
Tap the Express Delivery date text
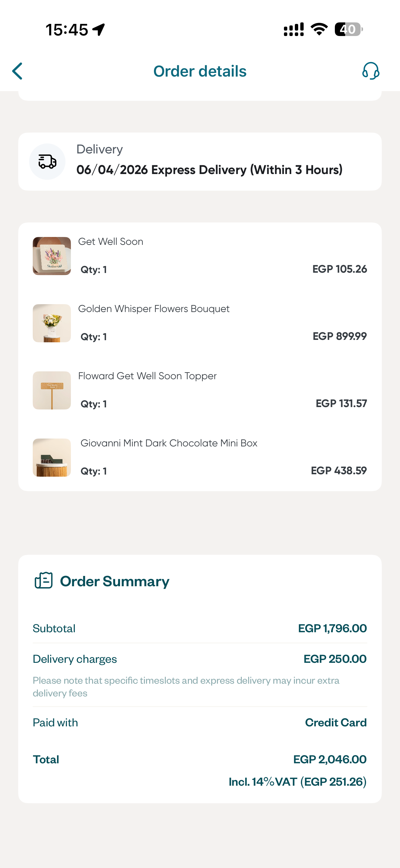pyautogui.click(x=209, y=170)
